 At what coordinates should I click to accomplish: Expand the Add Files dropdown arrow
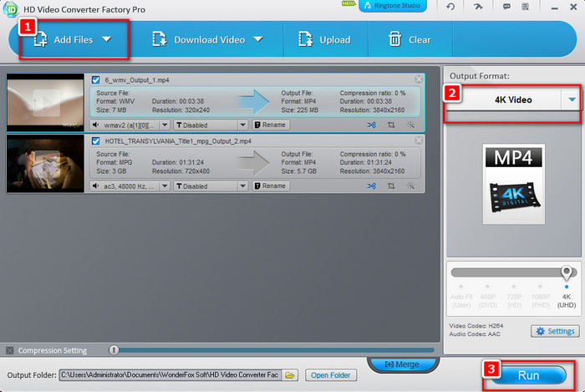107,39
